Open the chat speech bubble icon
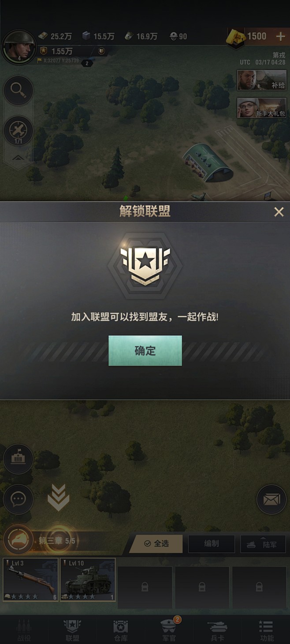This screenshot has height=644, width=290. 18,499
